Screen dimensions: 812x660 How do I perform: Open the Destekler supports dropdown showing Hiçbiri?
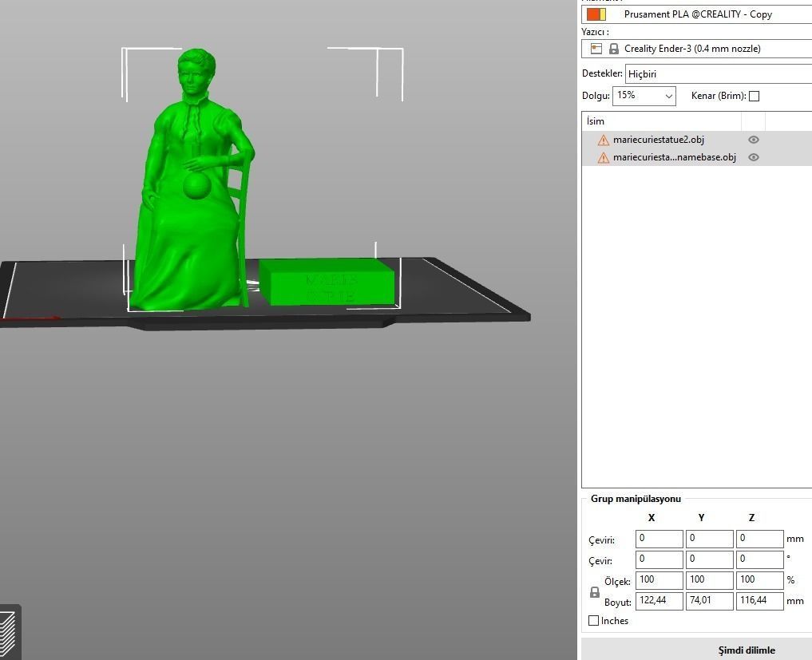(719, 74)
